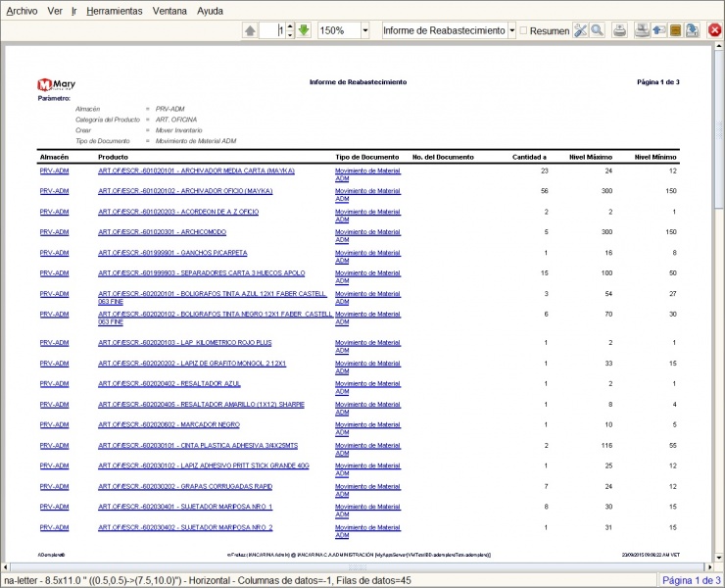Click the red close report icon
Screen dimensions: 725x588
coord(714,31)
